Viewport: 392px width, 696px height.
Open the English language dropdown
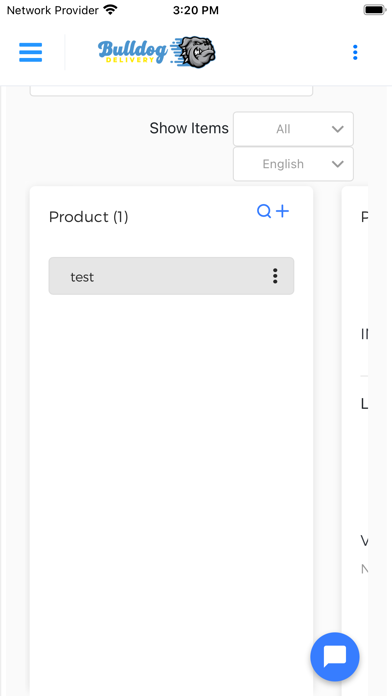(x=293, y=164)
